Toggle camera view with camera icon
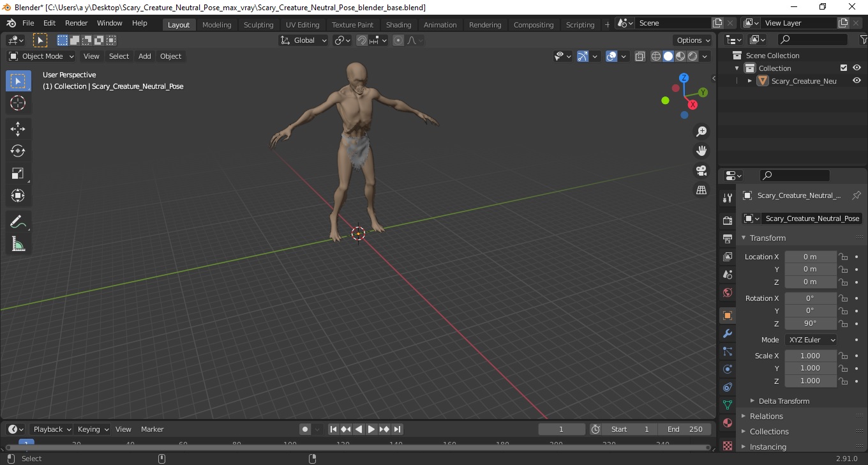 [701, 171]
